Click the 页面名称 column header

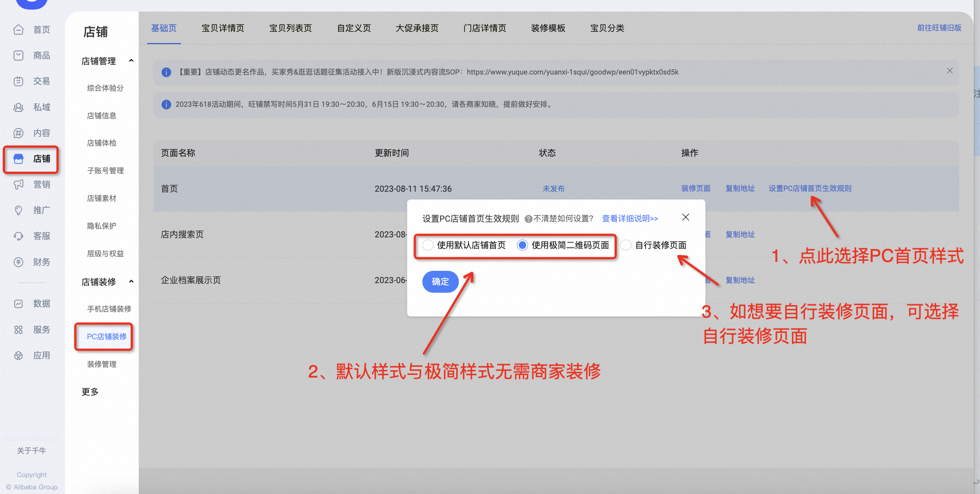click(x=178, y=153)
